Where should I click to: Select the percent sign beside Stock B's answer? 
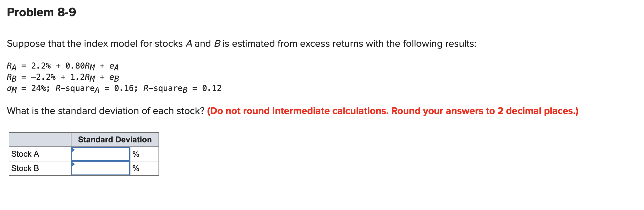[x=135, y=168]
